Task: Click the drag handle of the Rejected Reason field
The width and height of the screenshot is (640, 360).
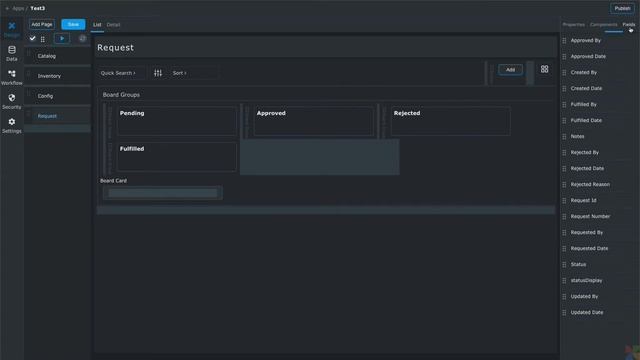Action: (x=564, y=184)
